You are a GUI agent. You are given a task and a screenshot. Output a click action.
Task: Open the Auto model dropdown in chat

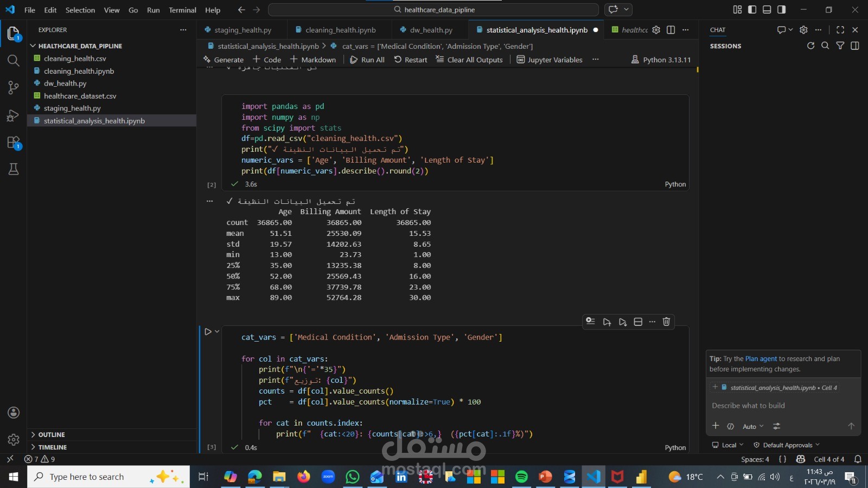tap(752, 426)
